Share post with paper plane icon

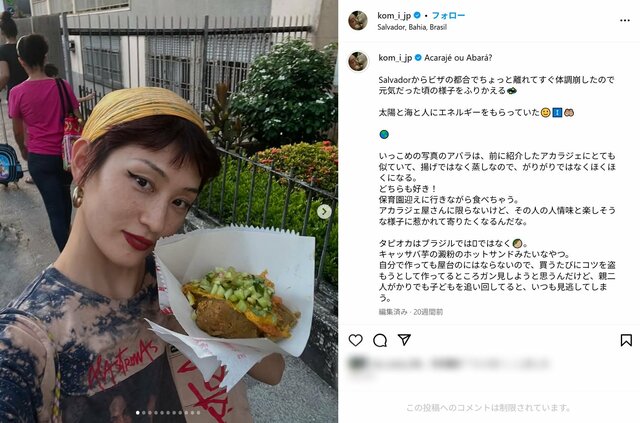pos(404,340)
